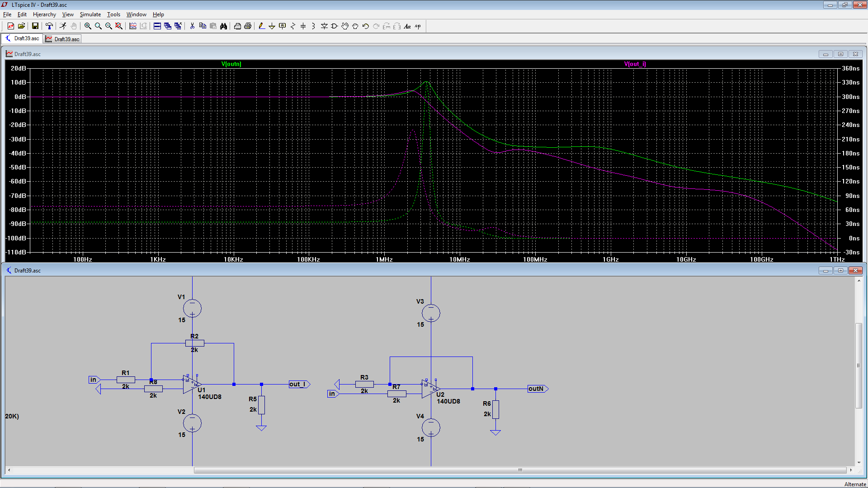This screenshot has width=868, height=488.
Task: Select the Draw Wire pencil tool
Action: [261, 26]
